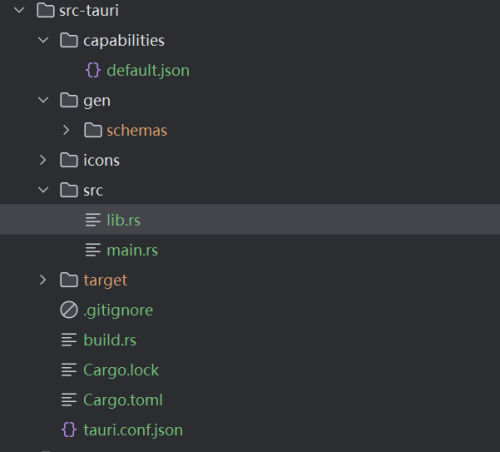Click the braces icon beside tauri.conf.json
Image resolution: width=500 pixels, height=452 pixels.
click(69, 430)
